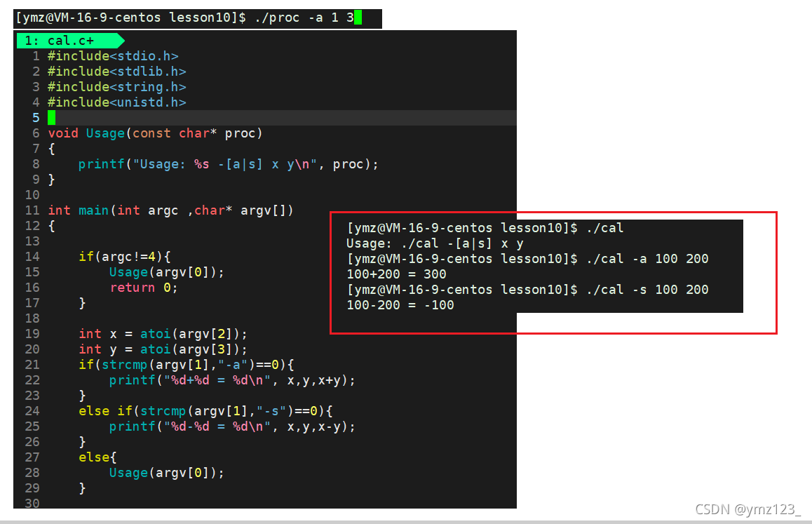Viewport: 812px width, 524px height.
Task: Click the opening brace on line 12
Action: [52, 226]
